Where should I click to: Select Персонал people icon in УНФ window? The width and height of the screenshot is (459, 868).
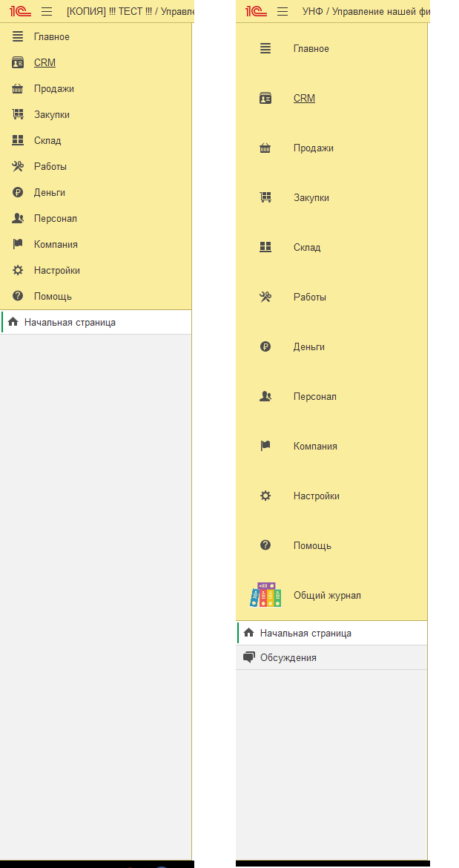tap(265, 397)
